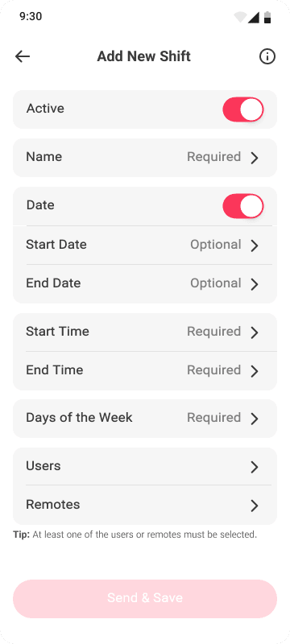Tap the Wi-Fi signal icon

coord(240,17)
